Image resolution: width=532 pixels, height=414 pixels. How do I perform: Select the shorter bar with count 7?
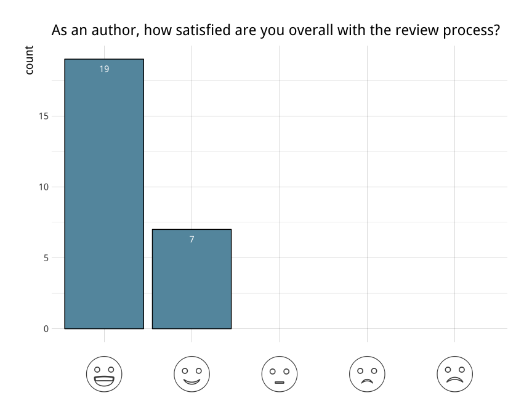tap(191, 283)
